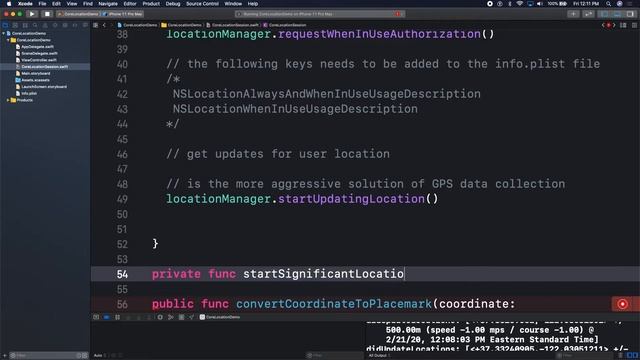
Task: Add an editor on the right
Action: point(634,25)
